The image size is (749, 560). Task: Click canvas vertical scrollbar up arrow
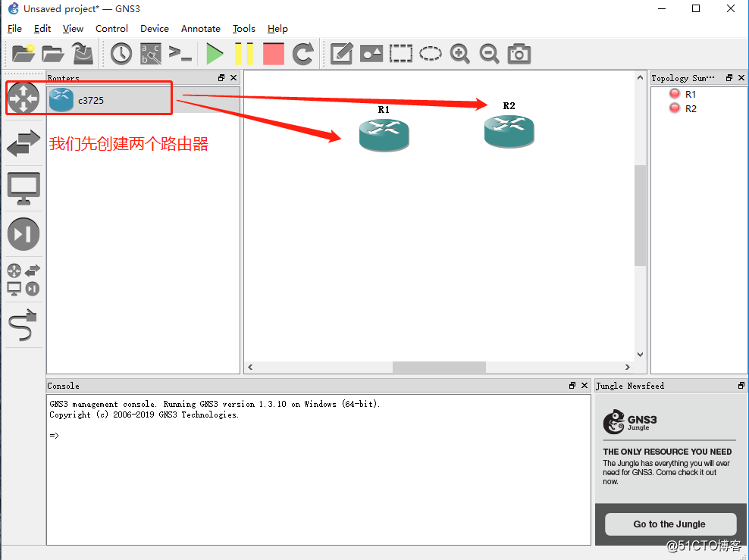pyautogui.click(x=640, y=77)
